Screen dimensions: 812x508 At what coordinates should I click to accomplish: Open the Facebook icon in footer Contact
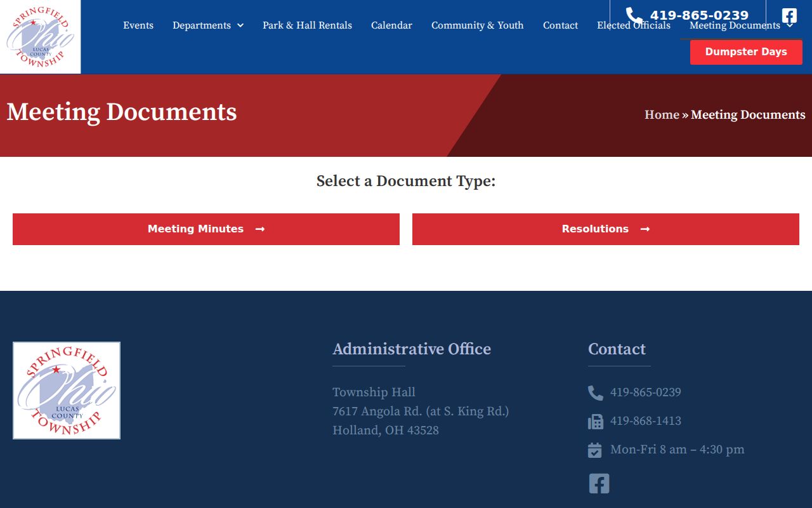pyautogui.click(x=599, y=483)
